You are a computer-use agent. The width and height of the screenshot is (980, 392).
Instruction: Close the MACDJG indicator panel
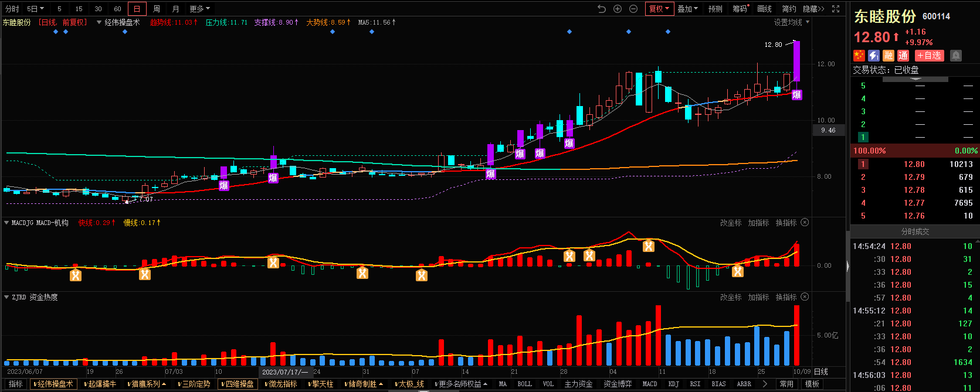(x=805, y=223)
